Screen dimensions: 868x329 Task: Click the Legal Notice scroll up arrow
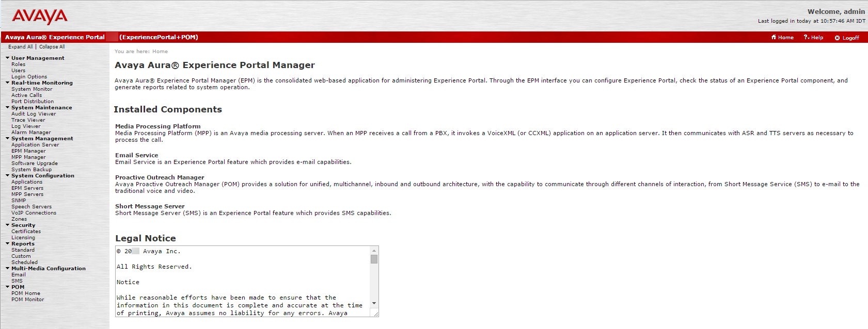coord(374,250)
